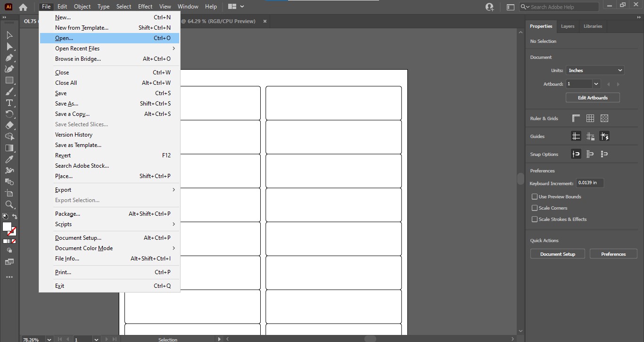The height and width of the screenshot is (342, 644).
Task: Expand the Export submenu
Action: click(x=109, y=190)
